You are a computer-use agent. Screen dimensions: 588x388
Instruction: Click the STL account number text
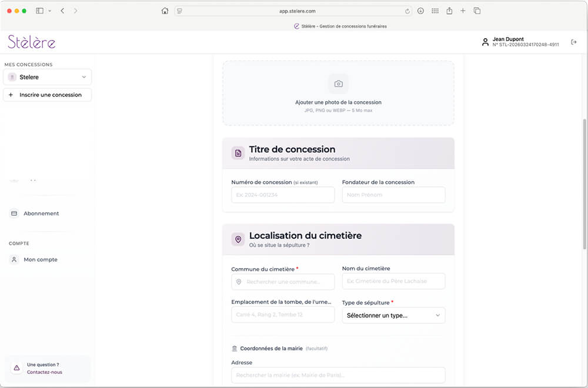(526, 45)
